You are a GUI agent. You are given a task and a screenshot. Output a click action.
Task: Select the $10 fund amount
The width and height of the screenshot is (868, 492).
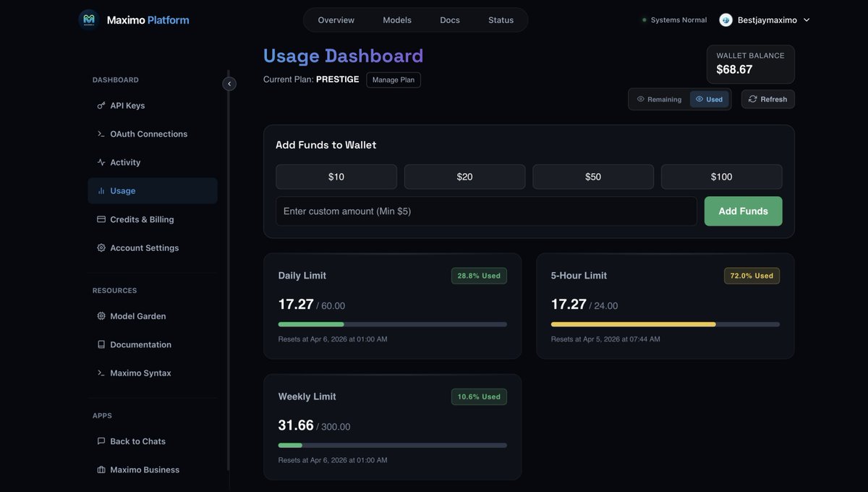tap(336, 177)
